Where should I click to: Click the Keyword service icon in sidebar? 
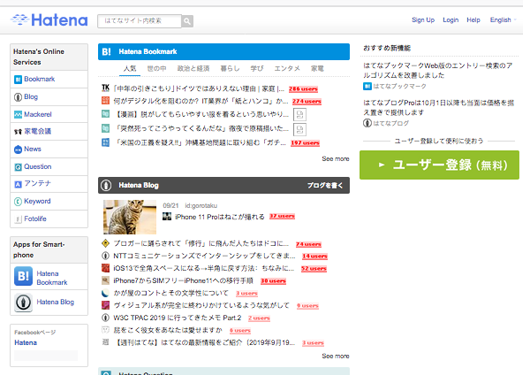[18, 202]
